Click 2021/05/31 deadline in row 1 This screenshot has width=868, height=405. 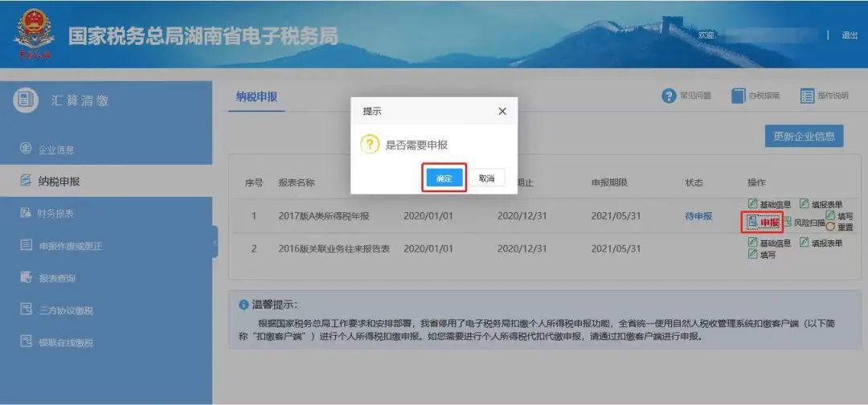[616, 216]
